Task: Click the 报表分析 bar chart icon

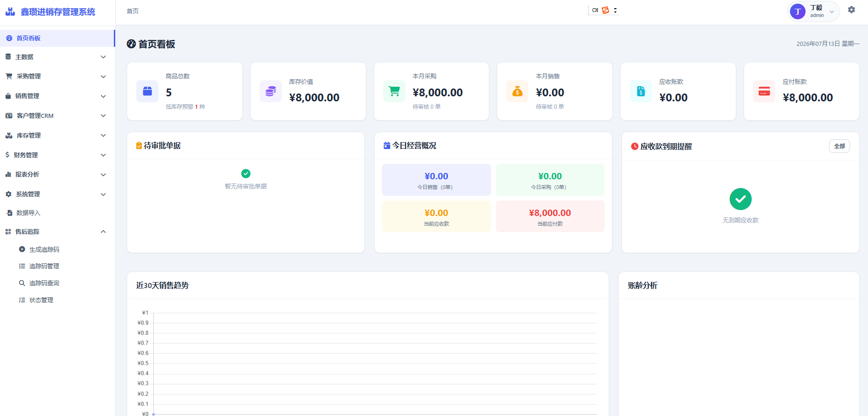Action: click(x=8, y=174)
